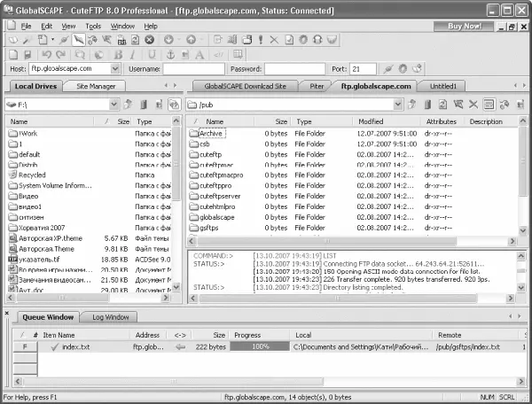Select the cuteftpserver remote folder
This screenshot has width=532, height=404.
click(220, 196)
